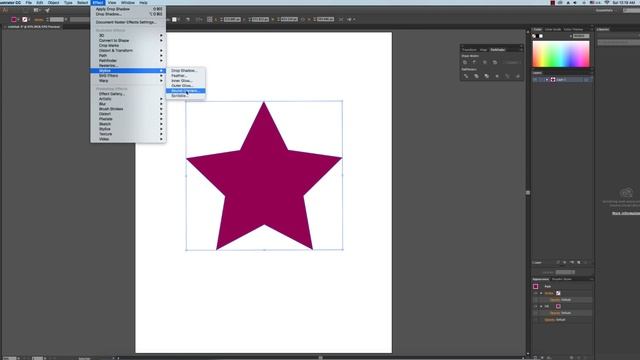Expand the Warp submenu
Image resolution: width=640 pixels, height=360 pixels.
coord(128,80)
